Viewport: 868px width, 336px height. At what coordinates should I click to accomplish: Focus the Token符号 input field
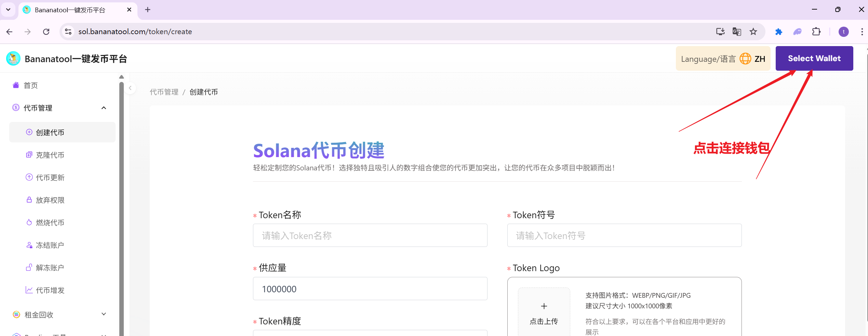coord(624,236)
